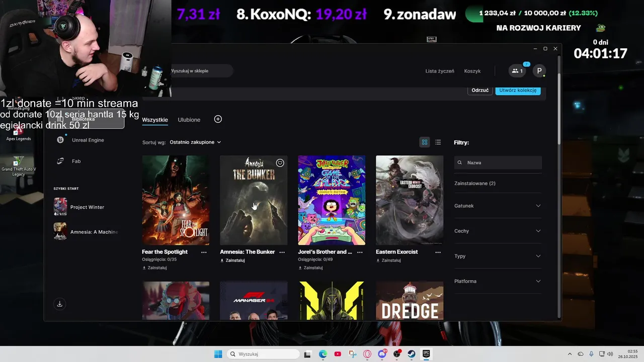Open Unreal Engine section label

pyautogui.click(x=88, y=140)
